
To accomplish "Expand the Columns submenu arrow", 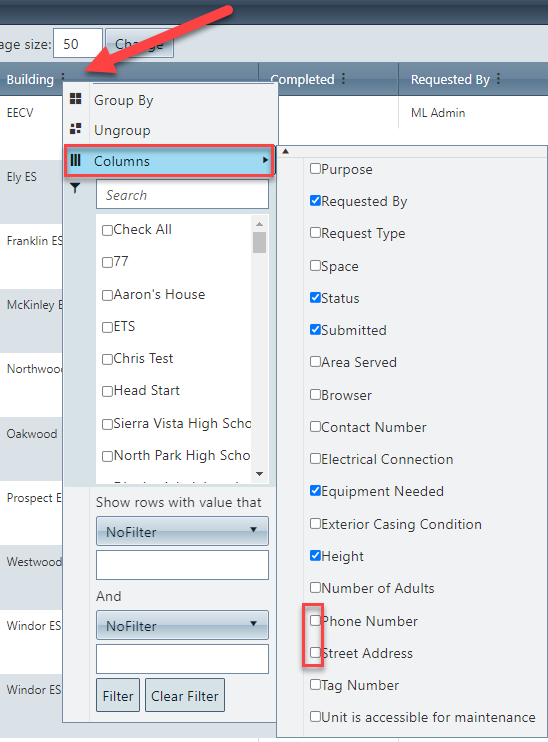I will coord(265,160).
